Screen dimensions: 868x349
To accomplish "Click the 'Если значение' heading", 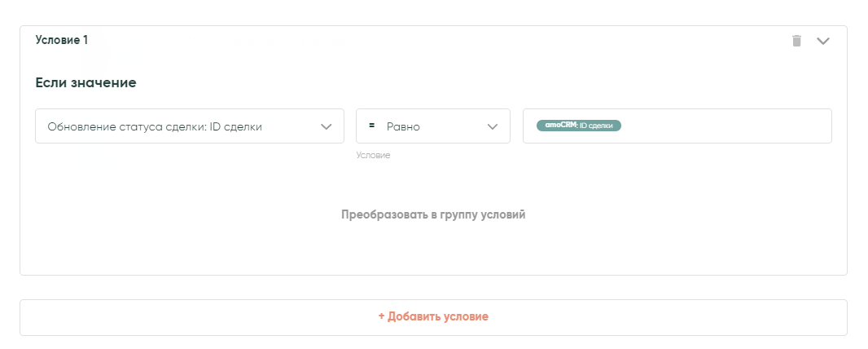I will click(85, 82).
